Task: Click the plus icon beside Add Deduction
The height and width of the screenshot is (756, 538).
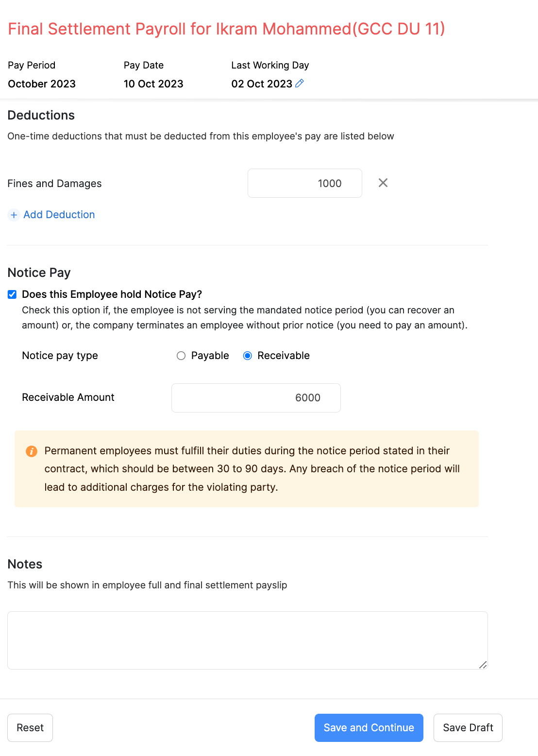Action: [14, 215]
